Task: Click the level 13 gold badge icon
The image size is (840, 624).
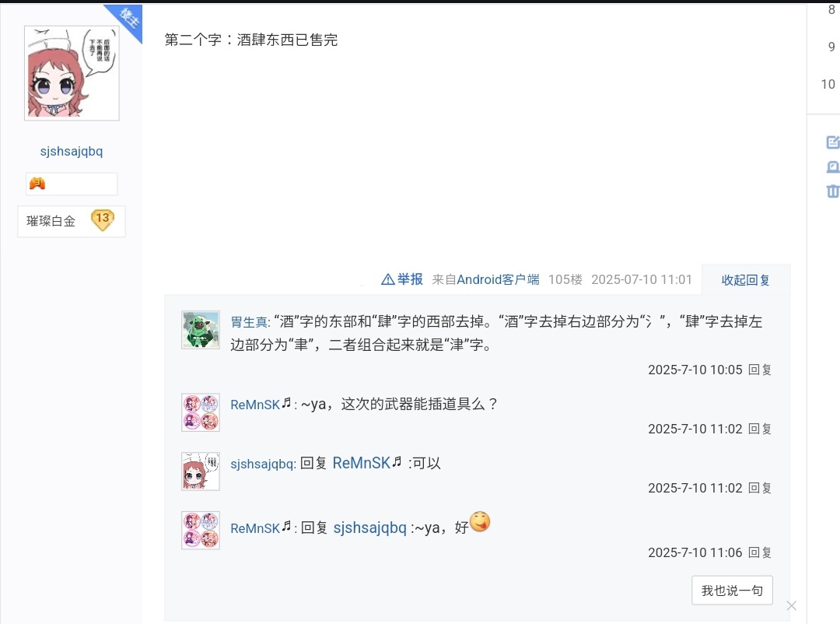Action: point(103,219)
